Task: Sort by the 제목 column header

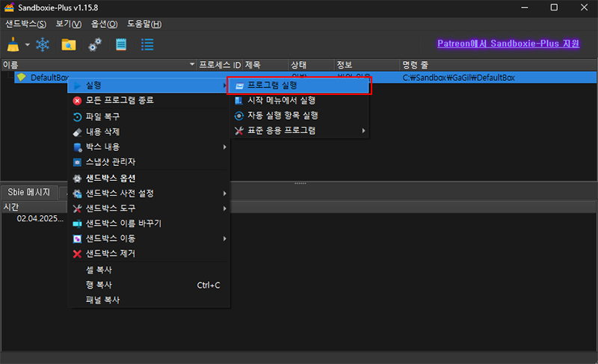Action: [x=265, y=65]
